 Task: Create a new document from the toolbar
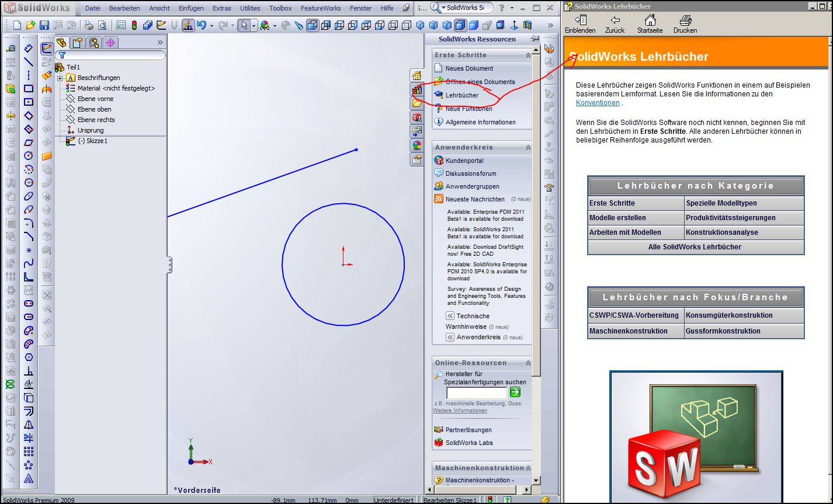pyautogui.click(x=17, y=25)
